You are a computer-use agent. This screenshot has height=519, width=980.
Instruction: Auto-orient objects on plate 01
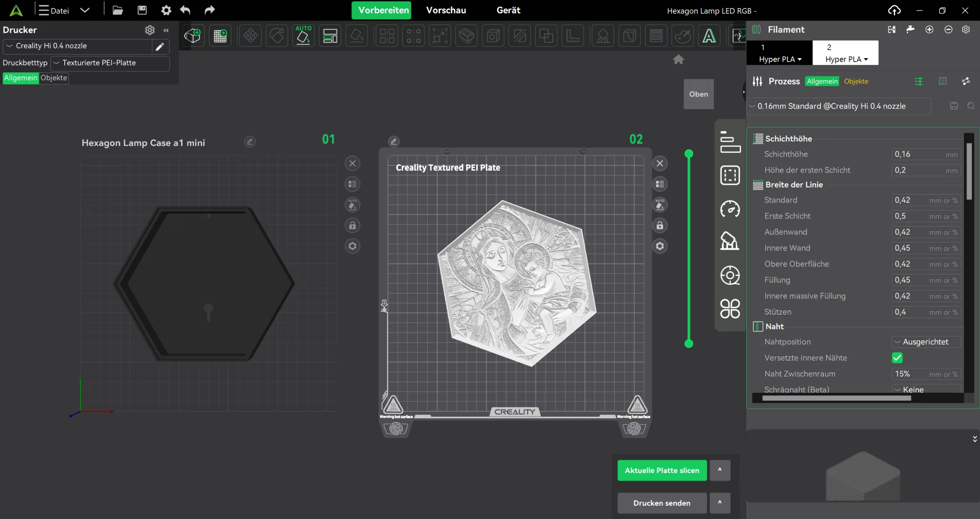point(353,205)
